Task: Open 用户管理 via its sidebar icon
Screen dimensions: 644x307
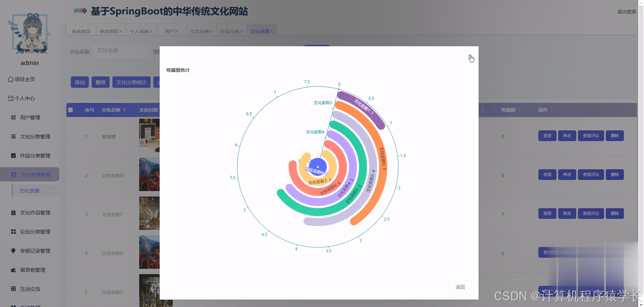Action: pyautogui.click(x=13, y=117)
